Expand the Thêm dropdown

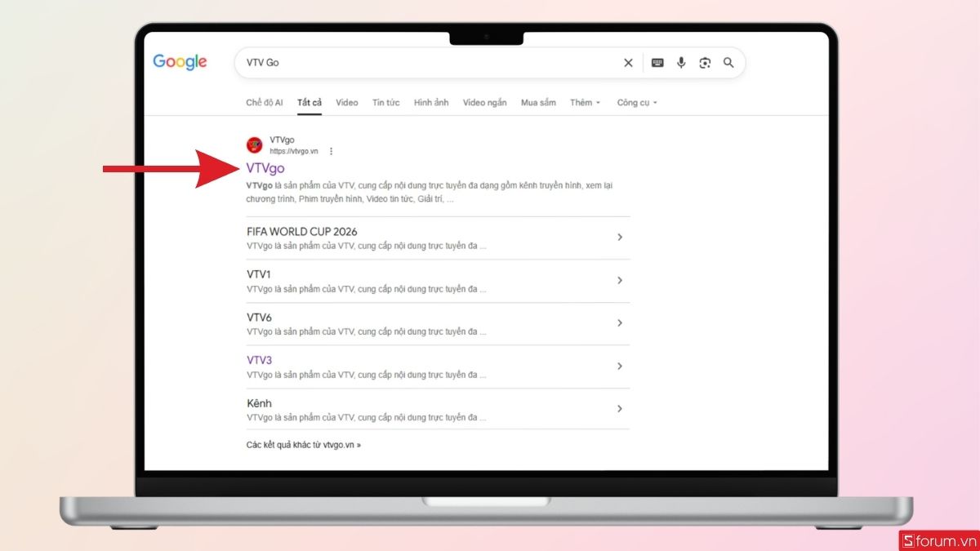(x=586, y=103)
